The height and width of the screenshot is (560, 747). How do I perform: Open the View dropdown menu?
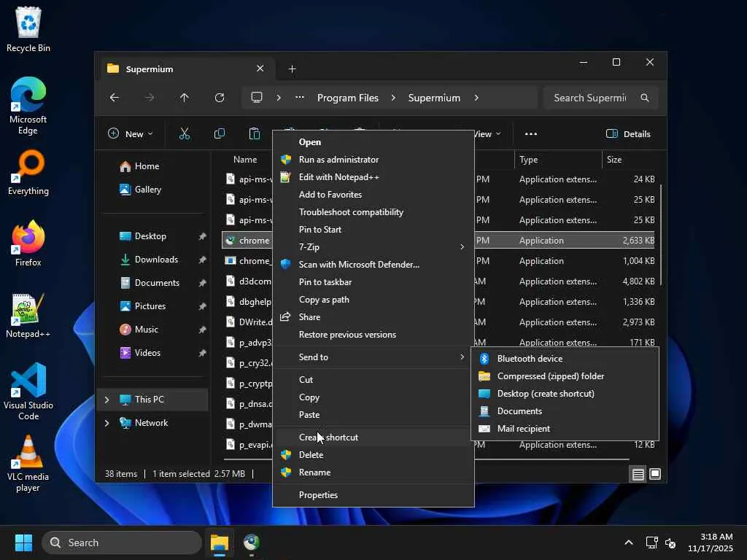coord(488,134)
